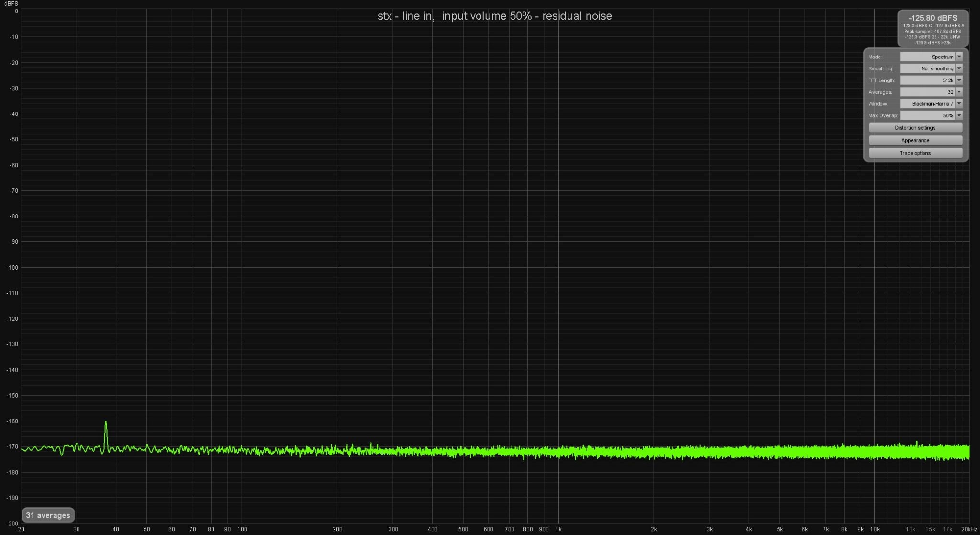Click the Mode: label
The image size is (980, 535).
pyautogui.click(x=875, y=57)
